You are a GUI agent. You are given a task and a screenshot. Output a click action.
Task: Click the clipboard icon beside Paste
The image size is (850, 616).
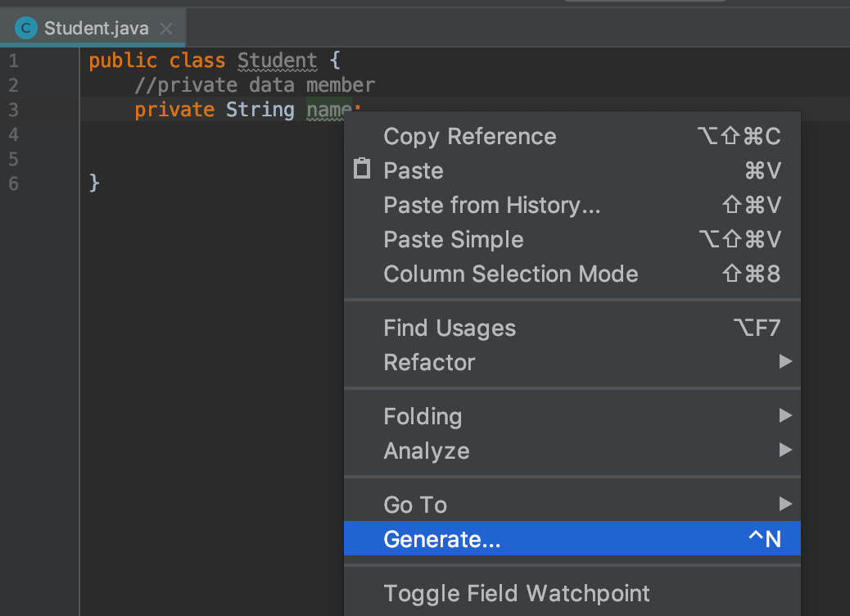pyautogui.click(x=363, y=170)
